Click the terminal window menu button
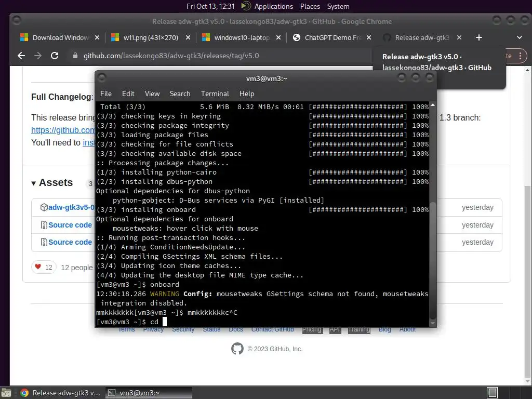 click(102, 78)
